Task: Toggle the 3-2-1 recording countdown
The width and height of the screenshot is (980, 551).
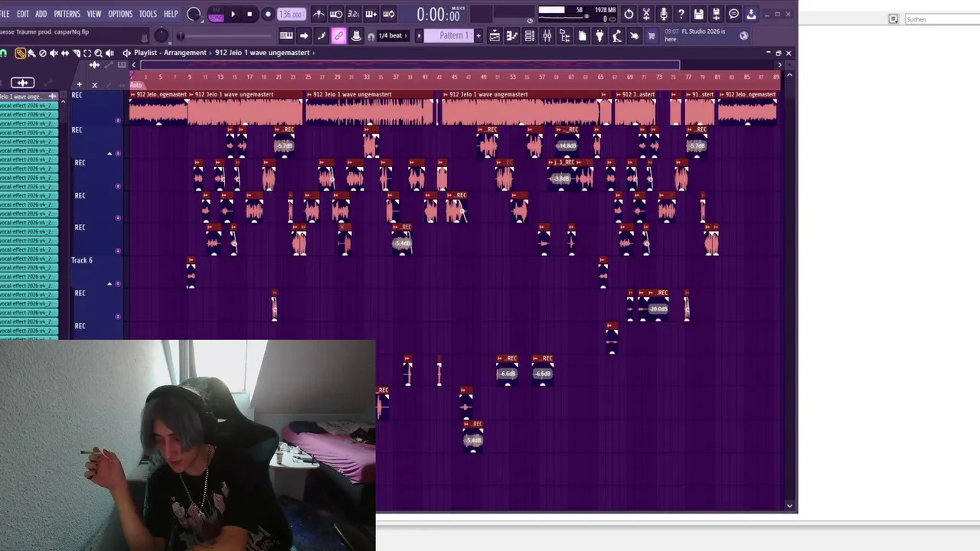Action: pos(354,14)
